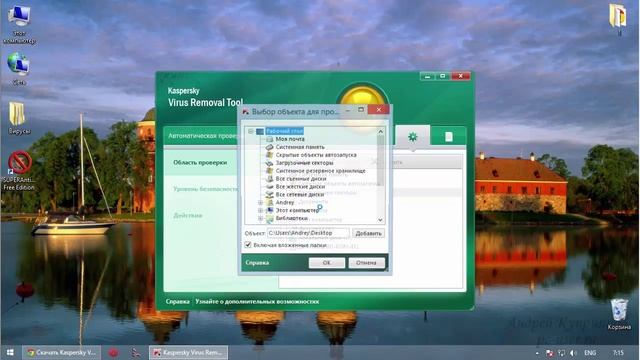Image resolution: width=640 pixels, height=360 pixels.
Task: Select Загрузочные секторы entry
Action: (304, 163)
